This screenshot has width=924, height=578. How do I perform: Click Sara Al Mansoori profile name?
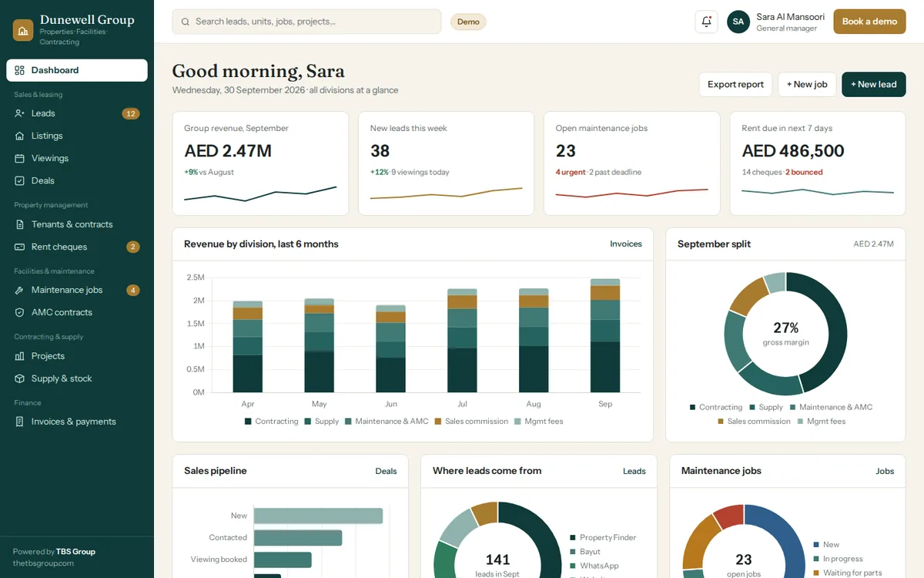click(790, 17)
